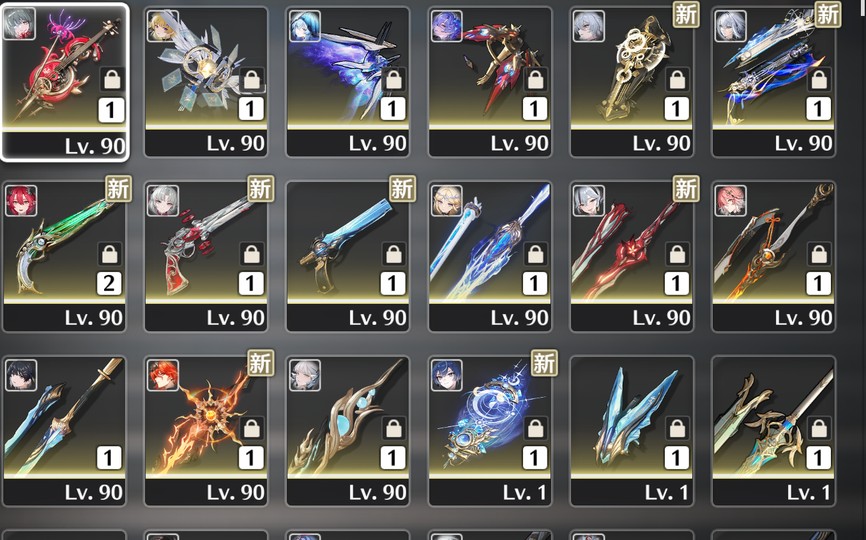Click rank number 2 on the green pistol
Viewport: 866px width, 540px height.
(x=109, y=283)
